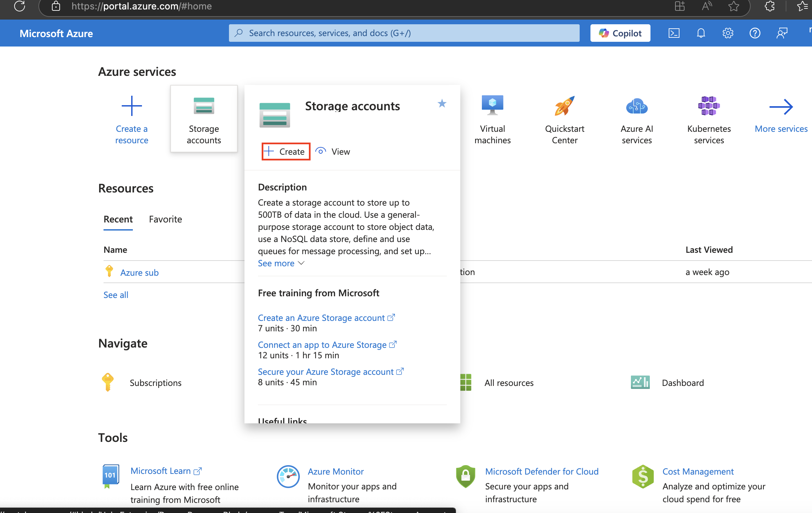Click Create in Storage accounts card
812x513 pixels.
pyautogui.click(x=286, y=152)
